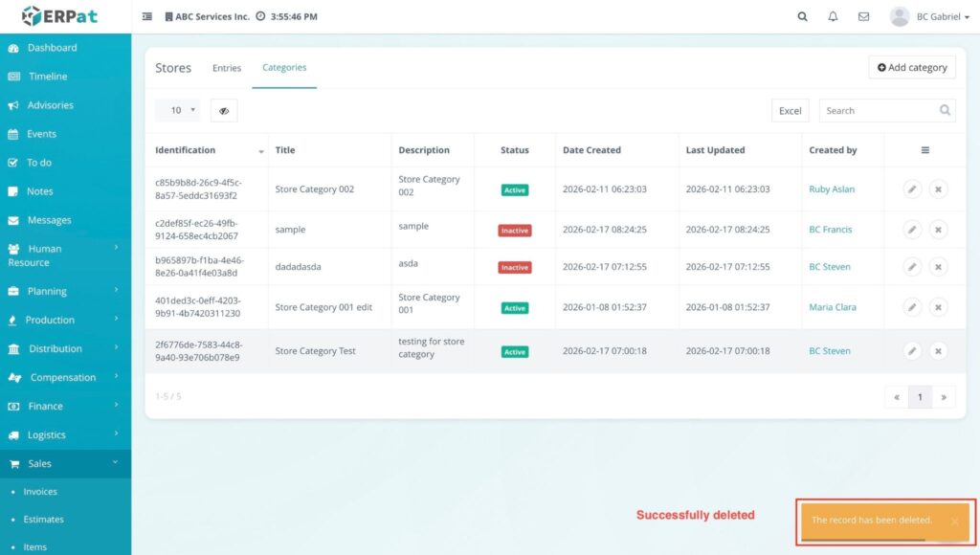Edit the Store Category 002 row
This screenshot has height=555, width=980.
912,189
